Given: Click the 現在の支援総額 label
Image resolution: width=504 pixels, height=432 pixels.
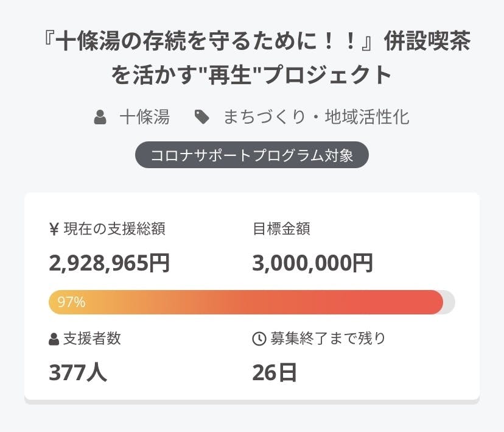Looking at the screenshot, I should coord(114,229).
